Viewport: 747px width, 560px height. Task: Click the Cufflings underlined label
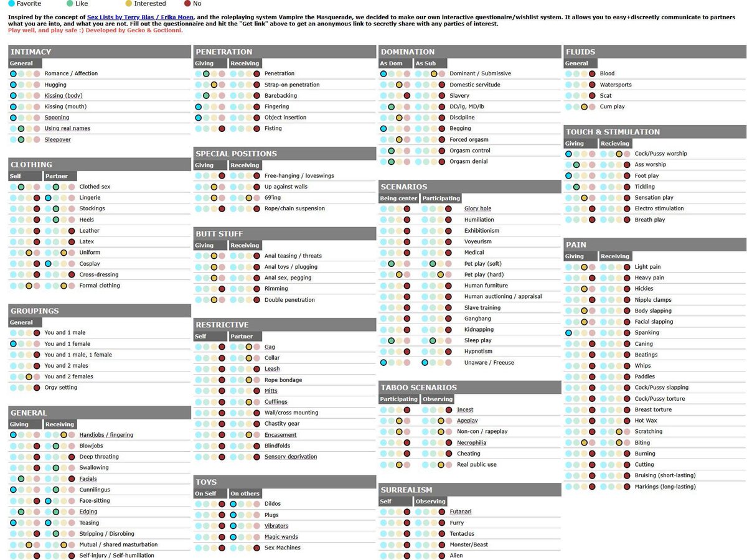coord(276,402)
